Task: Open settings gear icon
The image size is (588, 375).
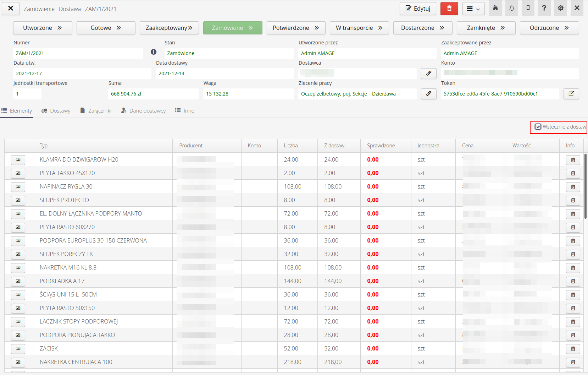Action: coord(560,9)
